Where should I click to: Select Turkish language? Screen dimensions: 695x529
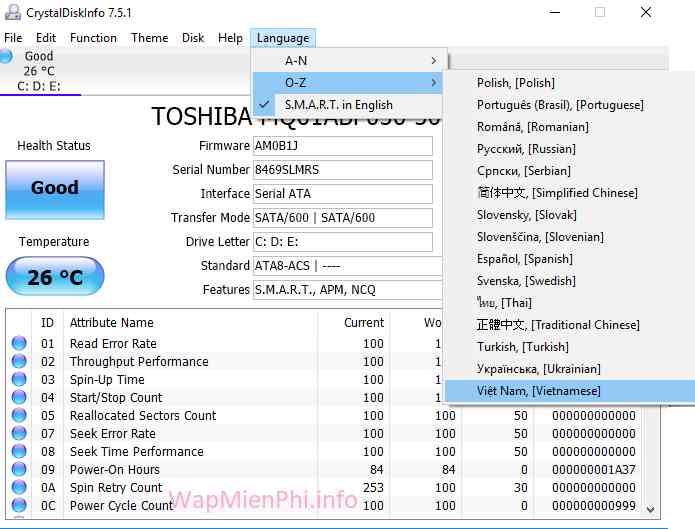click(x=570, y=347)
